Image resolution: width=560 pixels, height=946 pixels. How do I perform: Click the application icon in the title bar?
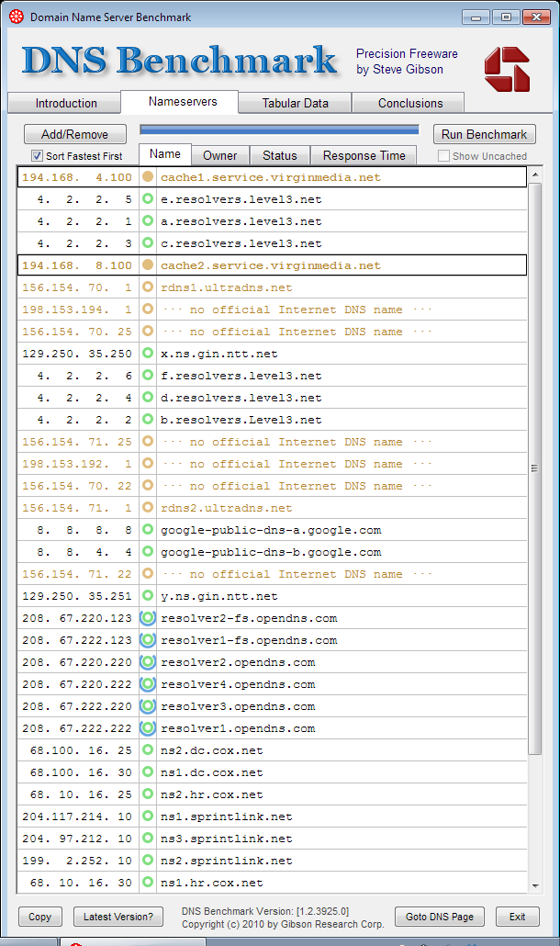(x=17, y=17)
